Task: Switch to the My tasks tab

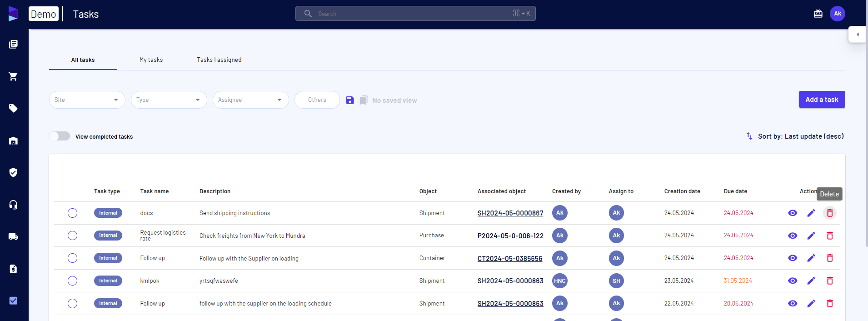Action: 151,60
